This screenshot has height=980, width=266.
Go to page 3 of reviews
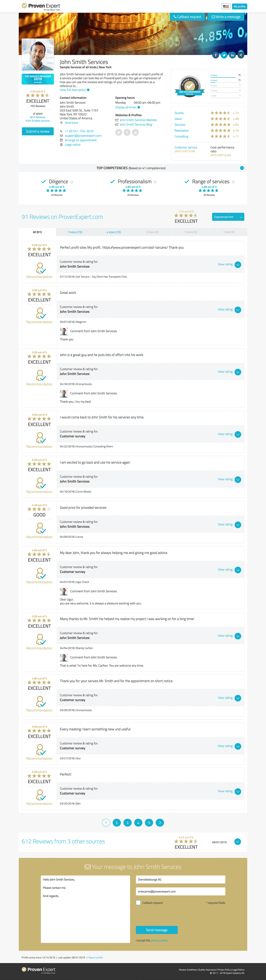coord(128,822)
